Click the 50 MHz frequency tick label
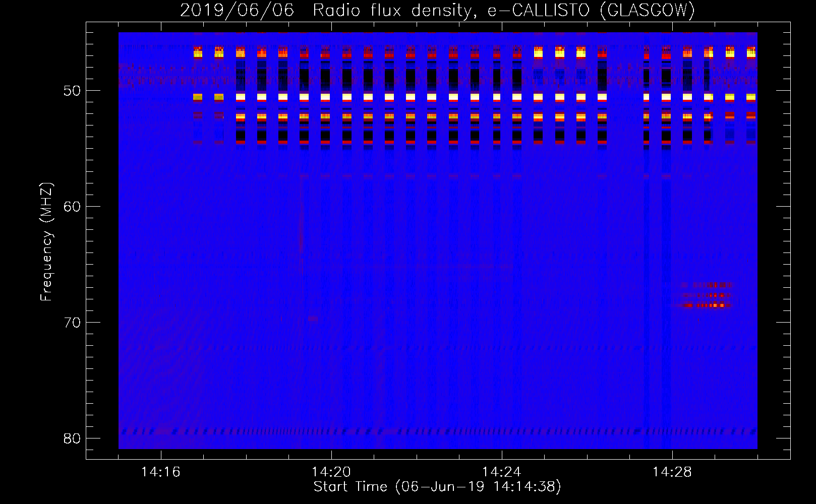Image resolution: width=816 pixels, height=504 pixels. (x=72, y=91)
